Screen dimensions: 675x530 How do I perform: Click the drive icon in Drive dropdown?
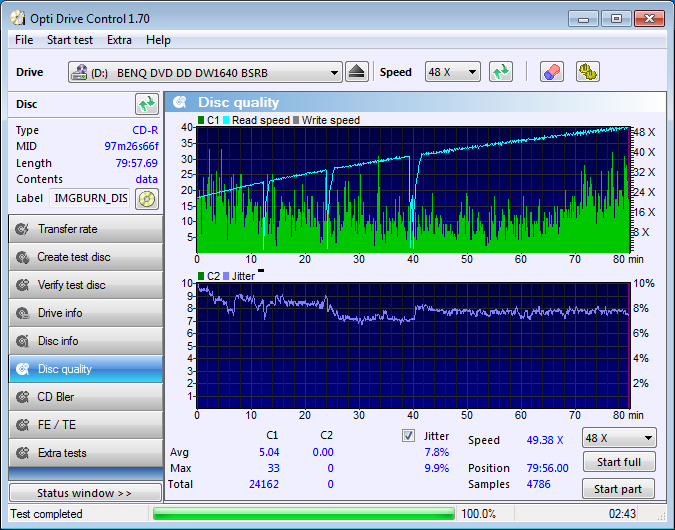coord(79,72)
